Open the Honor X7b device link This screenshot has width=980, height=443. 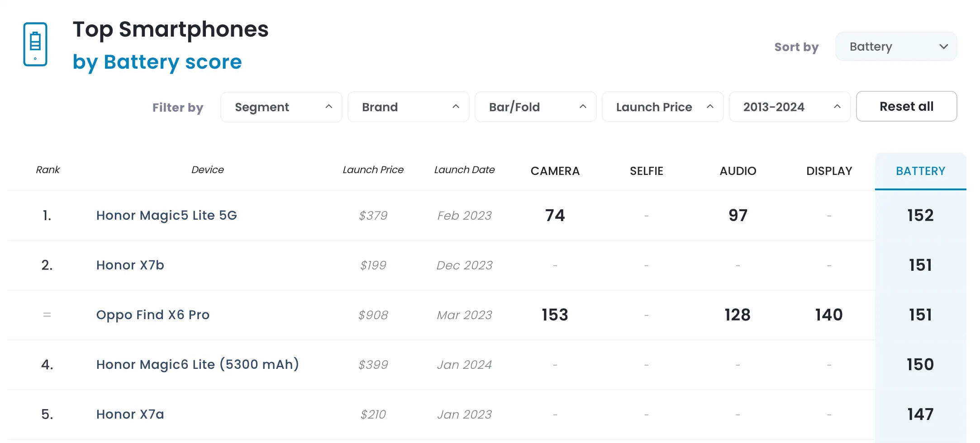click(130, 265)
